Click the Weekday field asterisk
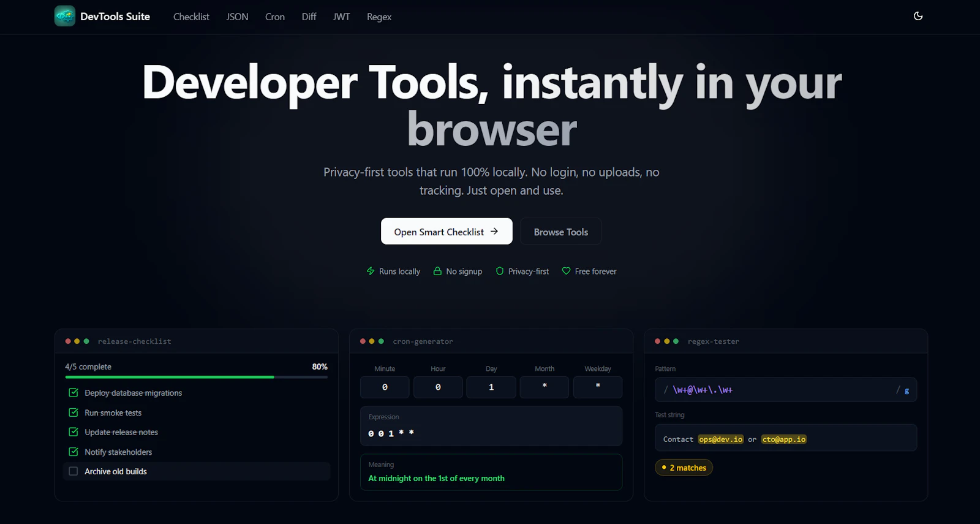The image size is (980, 524). coord(598,387)
